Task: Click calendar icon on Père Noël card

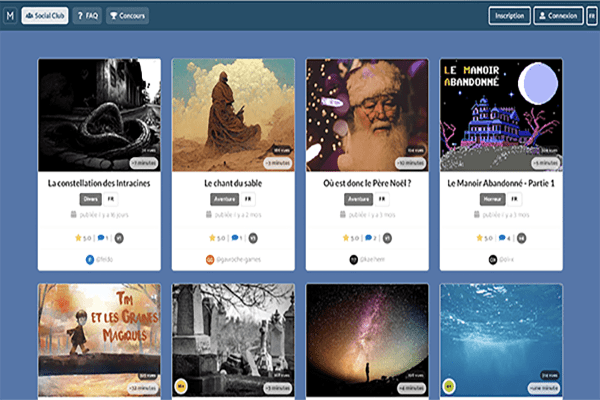Action: (x=343, y=214)
